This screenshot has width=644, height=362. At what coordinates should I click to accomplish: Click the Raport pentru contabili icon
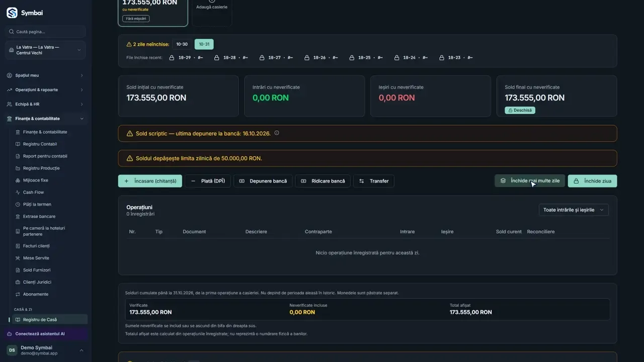coord(18,156)
